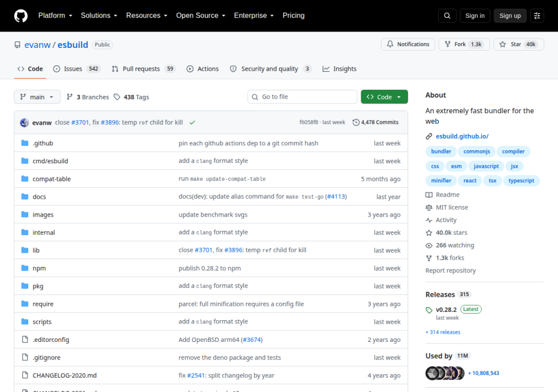The height and width of the screenshot is (392, 558).
Task: Click the link chain icon beside esbuild.github.io
Action: click(429, 136)
